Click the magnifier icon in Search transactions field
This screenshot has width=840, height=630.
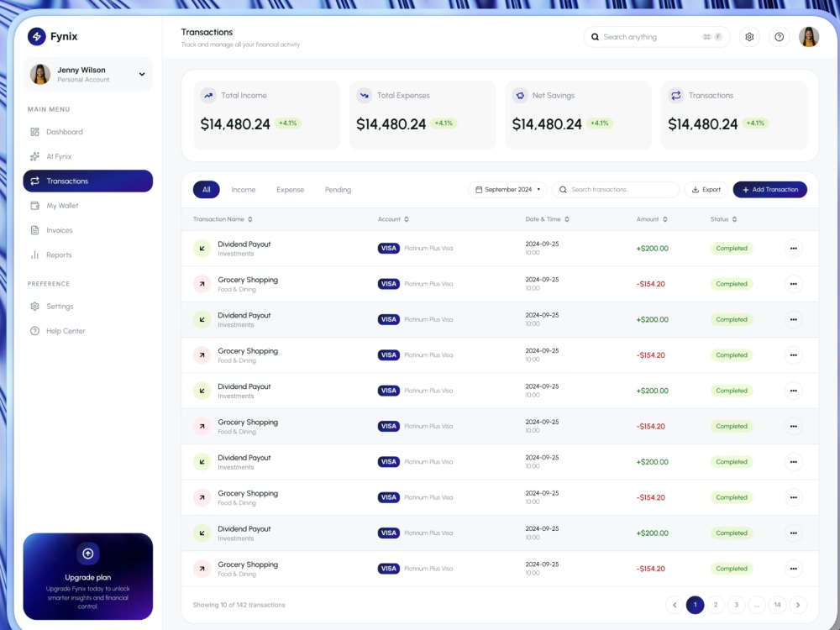pos(563,190)
